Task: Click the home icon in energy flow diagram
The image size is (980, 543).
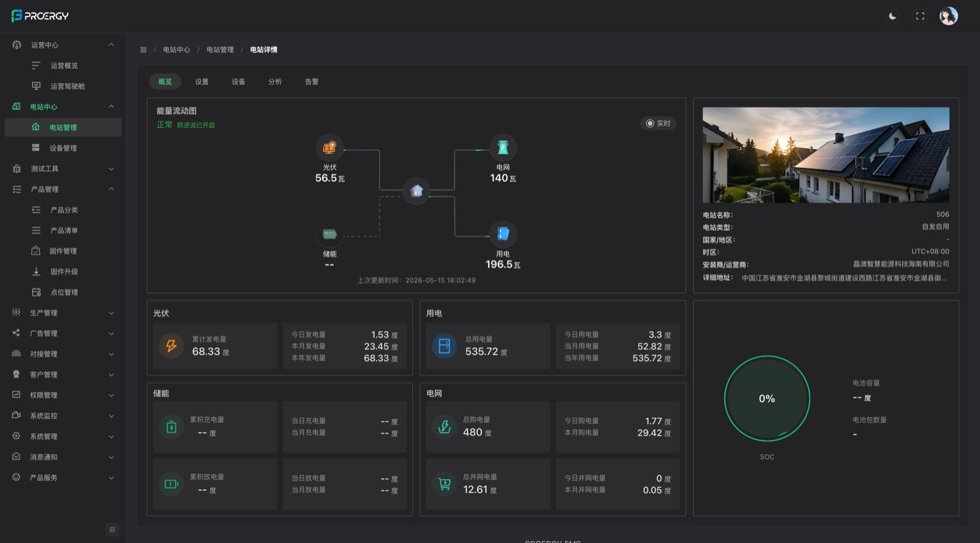Action: click(x=416, y=190)
